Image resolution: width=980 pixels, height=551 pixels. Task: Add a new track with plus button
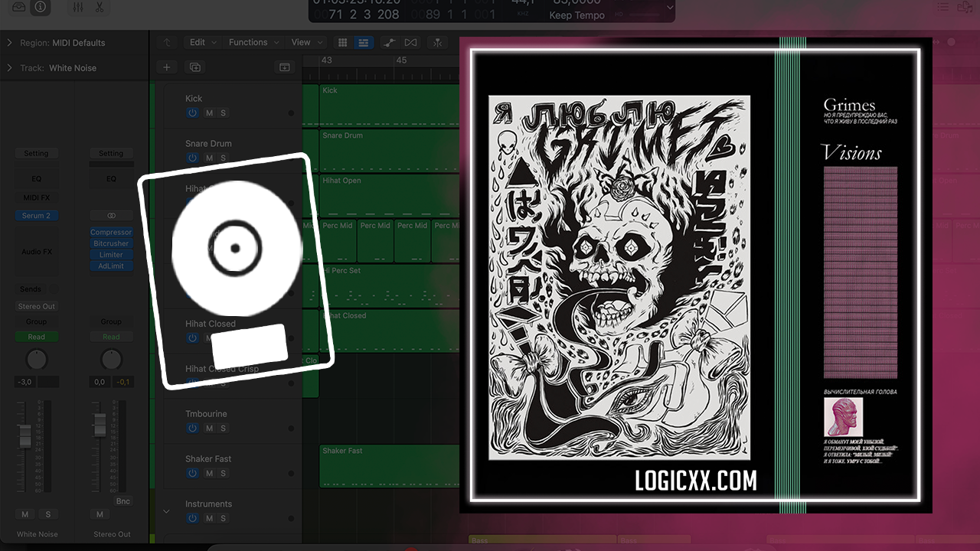[167, 67]
